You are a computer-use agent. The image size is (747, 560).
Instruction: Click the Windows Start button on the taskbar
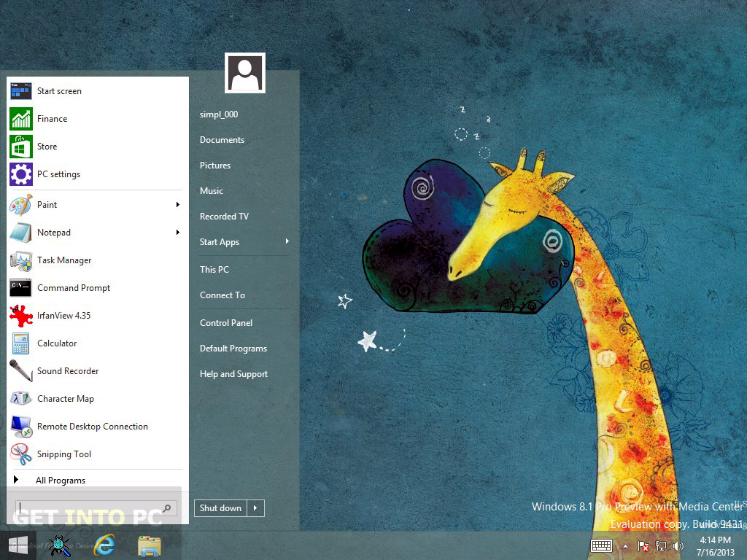coord(18,545)
